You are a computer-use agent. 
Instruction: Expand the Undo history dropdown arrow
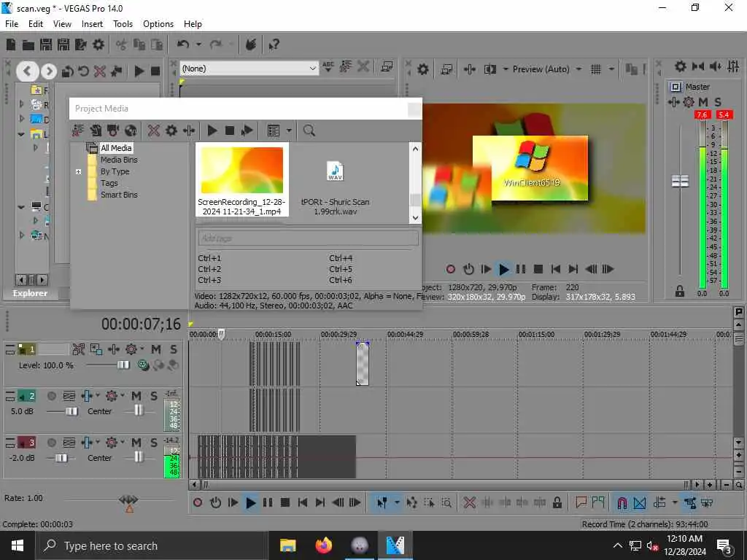pos(198,44)
